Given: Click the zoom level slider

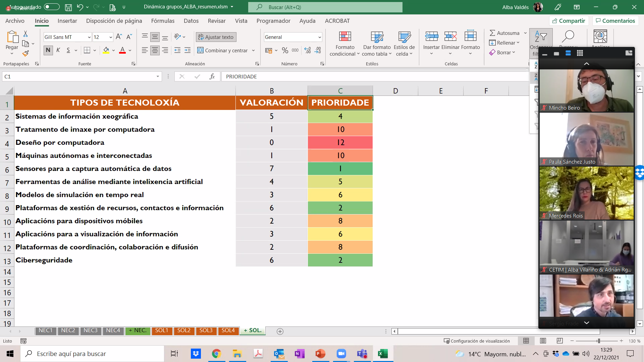Looking at the screenshot, I should [598, 341].
